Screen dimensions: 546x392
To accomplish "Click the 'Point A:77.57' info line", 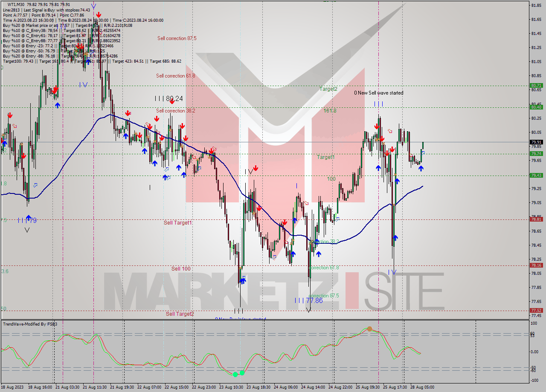I will (x=16, y=15).
